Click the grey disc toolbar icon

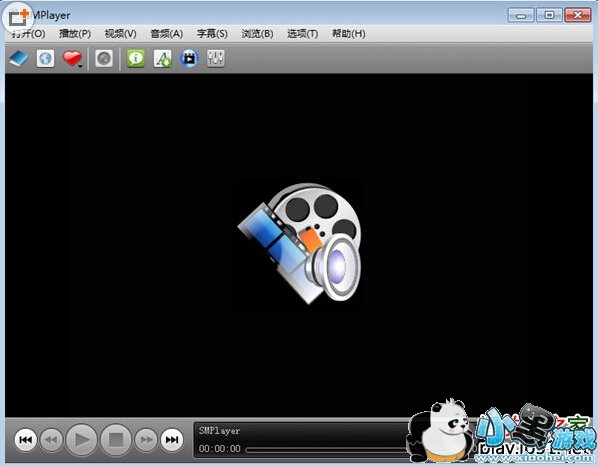pos(104,59)
